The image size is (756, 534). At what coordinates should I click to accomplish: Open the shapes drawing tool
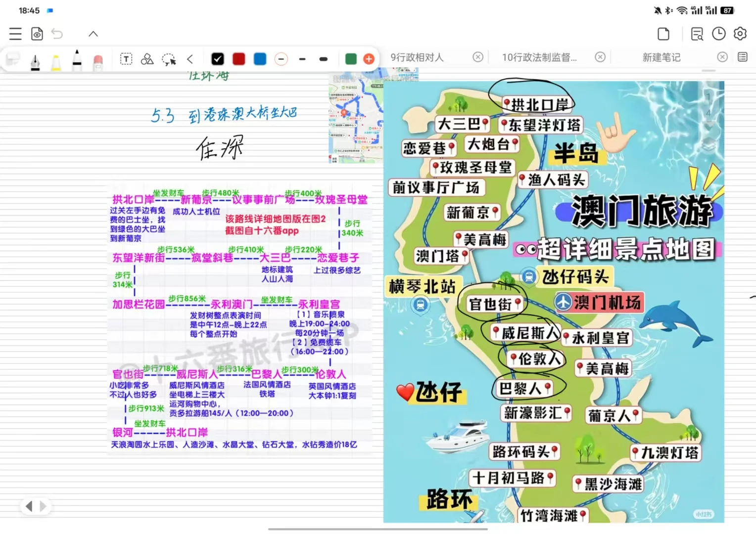coord(147,59)
